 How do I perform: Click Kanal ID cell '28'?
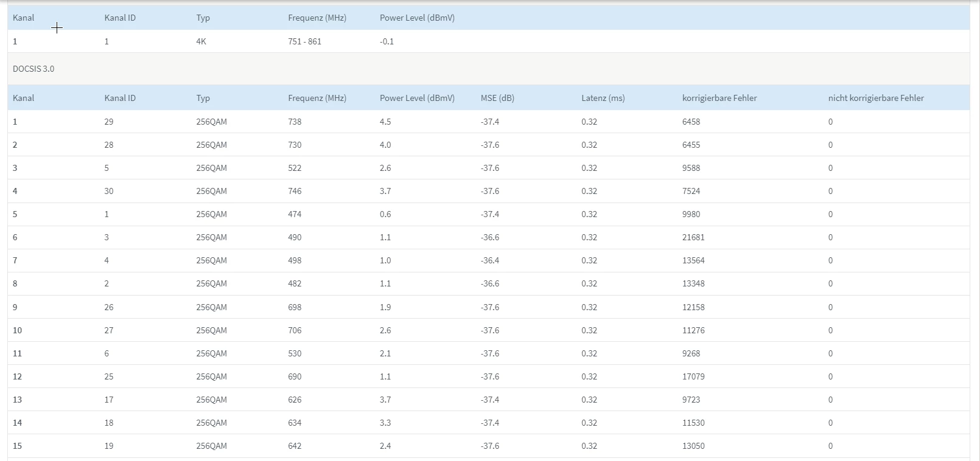(x=109, y=145)
